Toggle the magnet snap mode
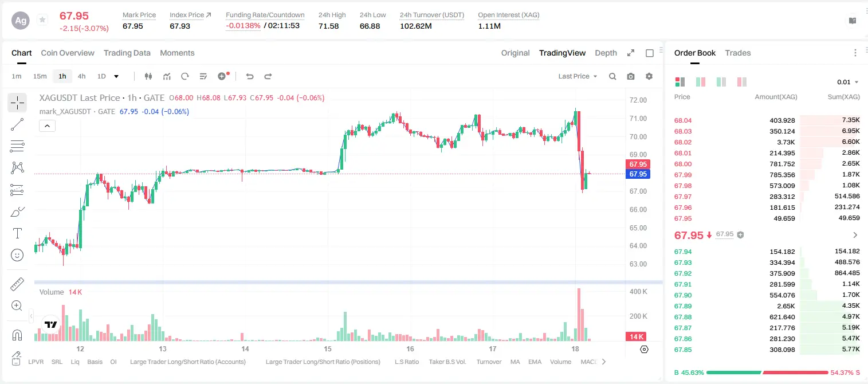868x384 pixels. point(17,335)
